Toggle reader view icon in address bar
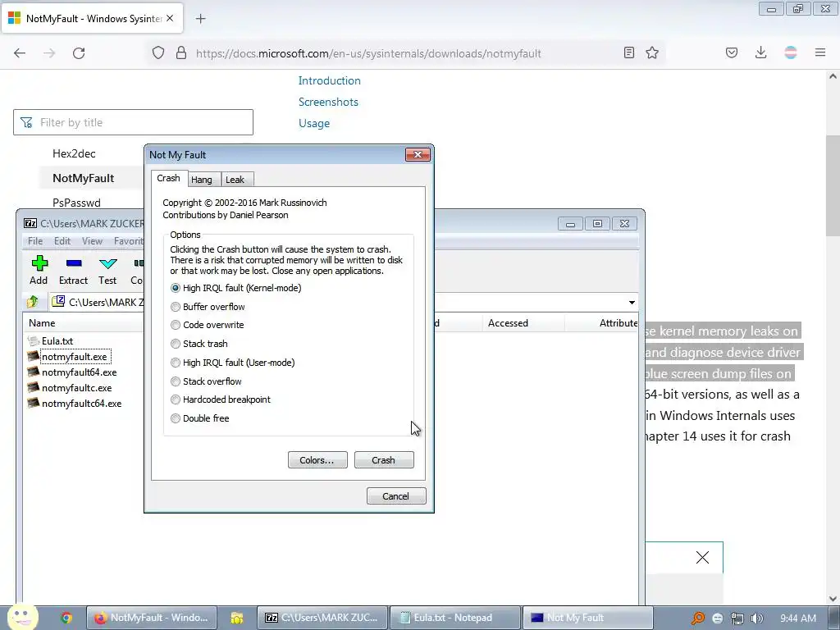 click(629, 52)
